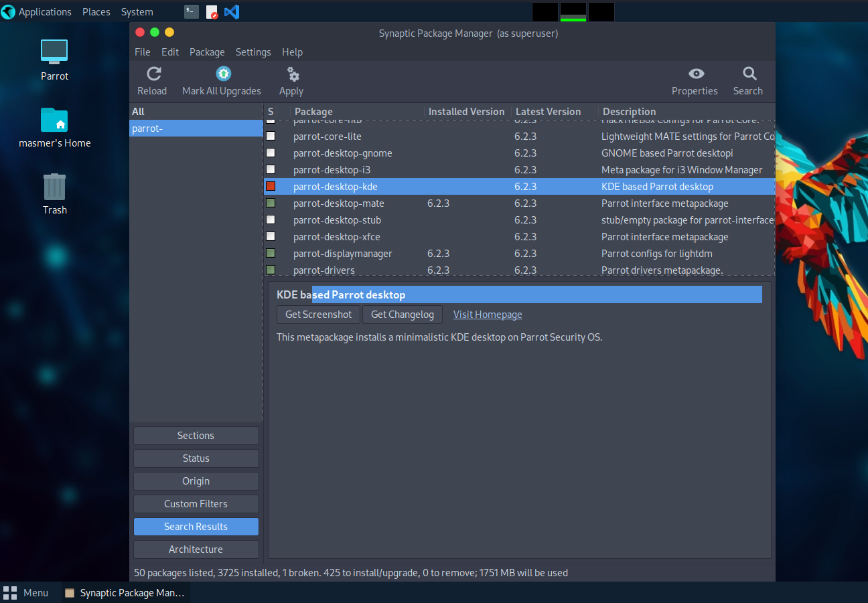Image resolution: width=868 pixels, height=603 pixels.
Task: Open the Package menu
Action: coord(207,52)
